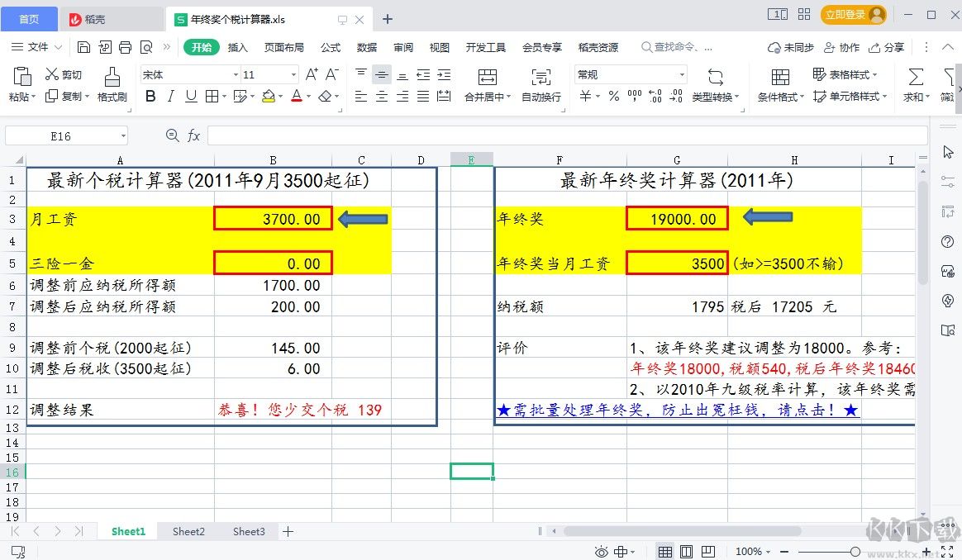Switch to the Data (数据) tab
962x560 pixels.
coord(367,47)
